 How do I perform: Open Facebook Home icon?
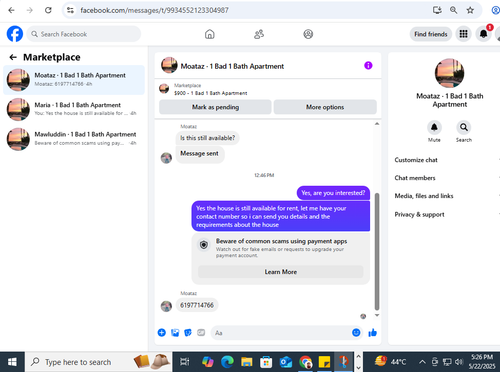coord(210,34)
